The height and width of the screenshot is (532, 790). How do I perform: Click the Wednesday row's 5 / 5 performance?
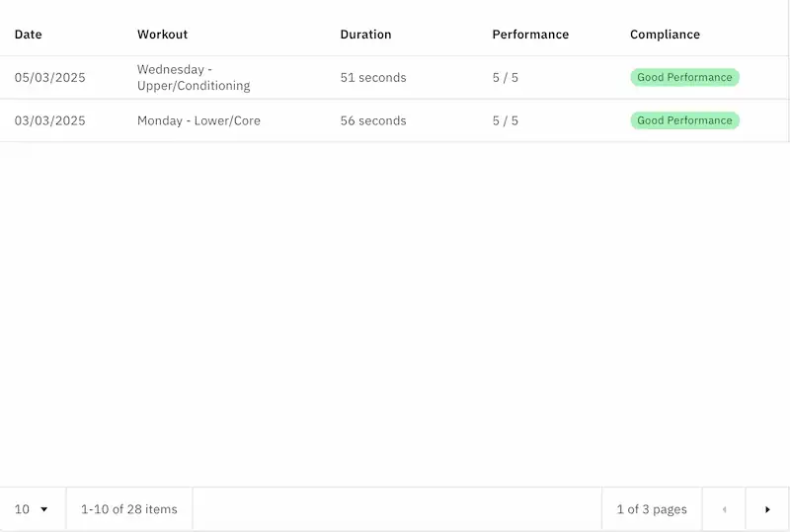click(x=506, y=78)
